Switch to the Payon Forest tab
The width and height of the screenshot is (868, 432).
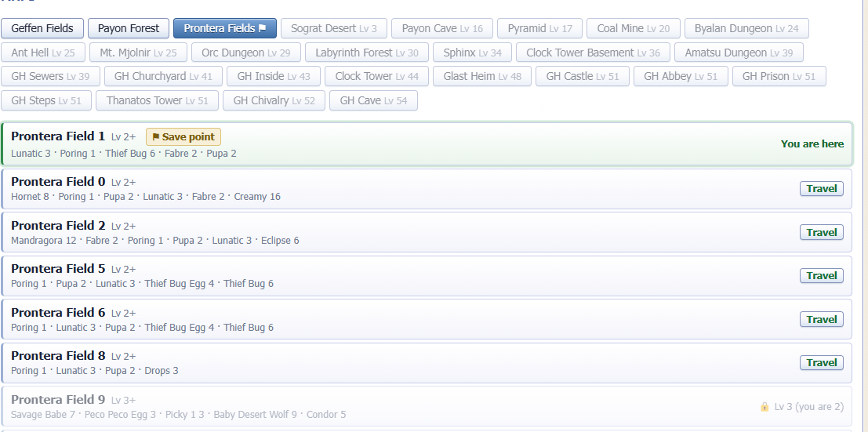129,28
